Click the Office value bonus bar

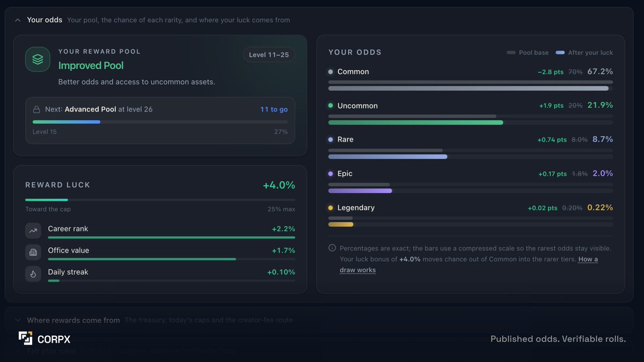[171, 259]
